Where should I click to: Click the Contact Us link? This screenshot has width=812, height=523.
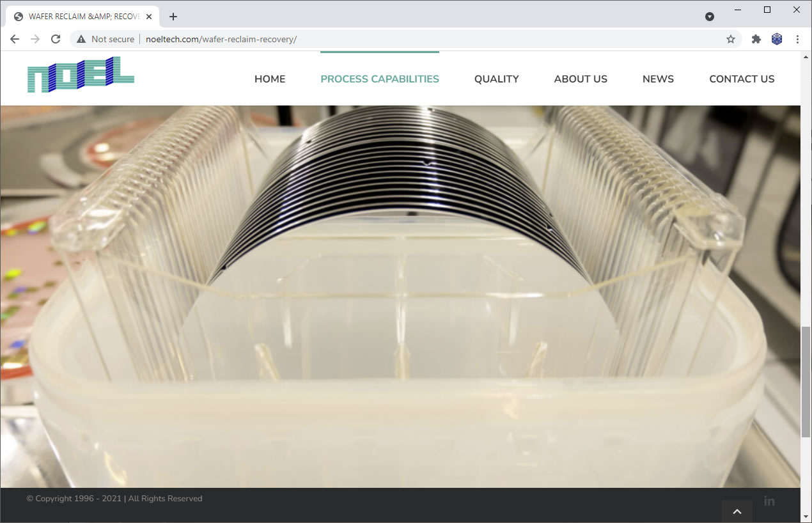pos(742,79)
